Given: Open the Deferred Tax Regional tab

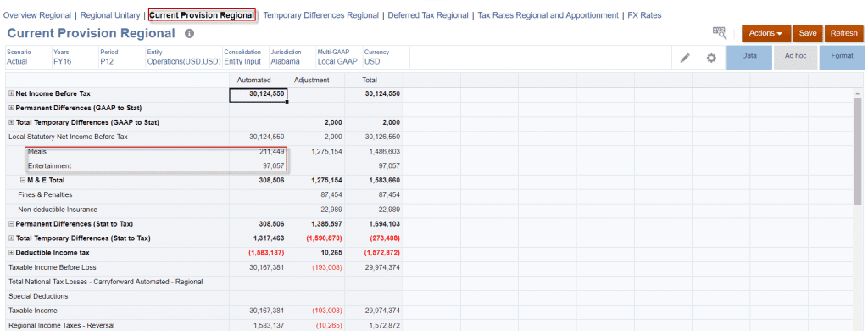Looking at the screenshot, I should [x=428, y=15].
